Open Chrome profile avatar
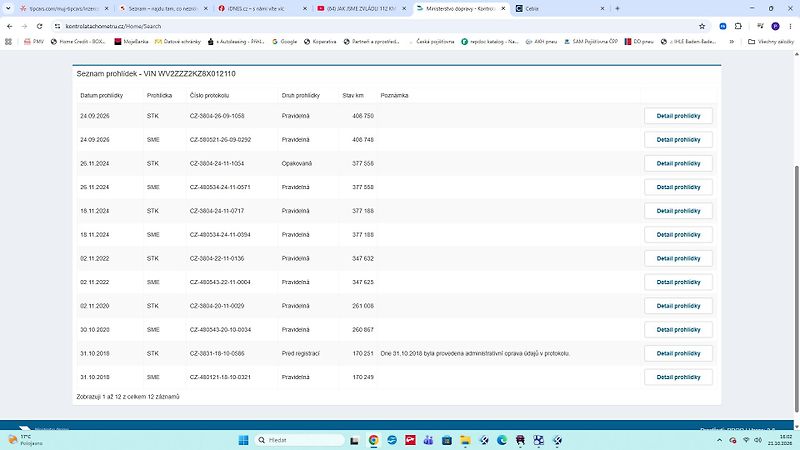The width and height of the screenshot is (800, 450). pos(776,26)
